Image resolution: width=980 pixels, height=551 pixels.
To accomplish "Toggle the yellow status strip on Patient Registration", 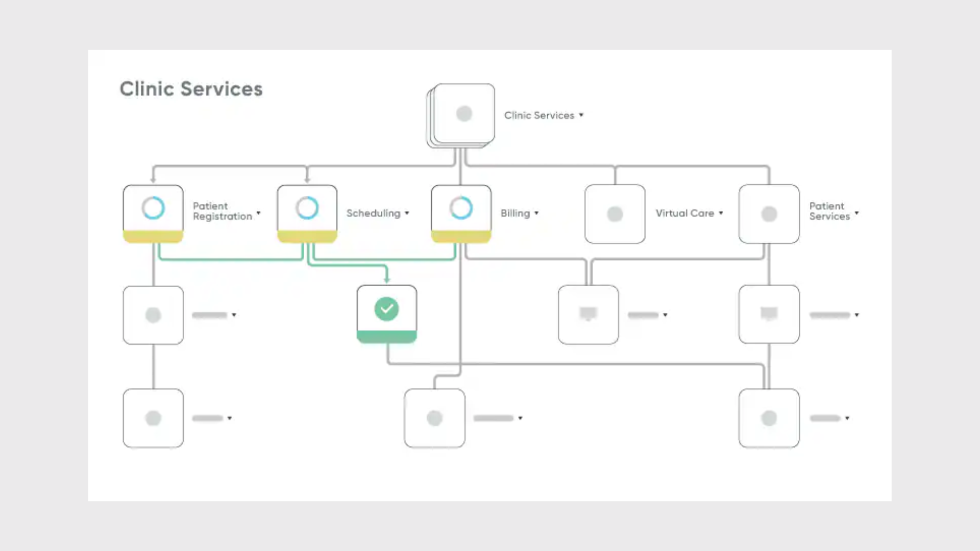I will [153, 236].
